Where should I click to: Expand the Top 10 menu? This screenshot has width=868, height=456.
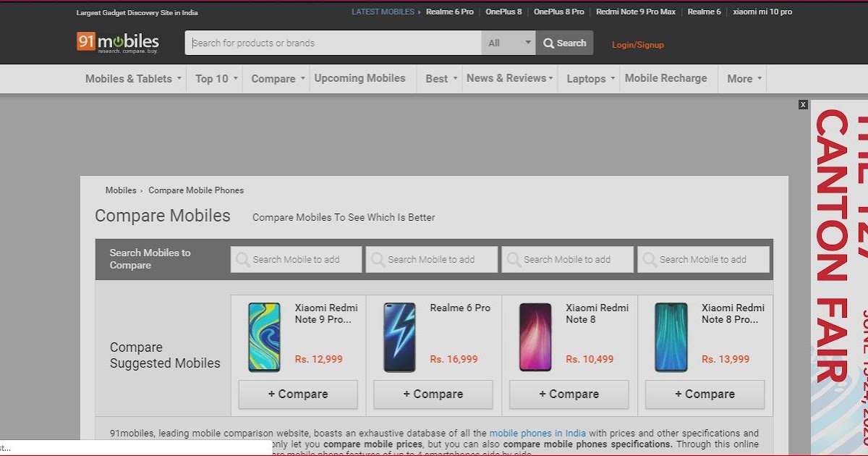pos(216,79)
